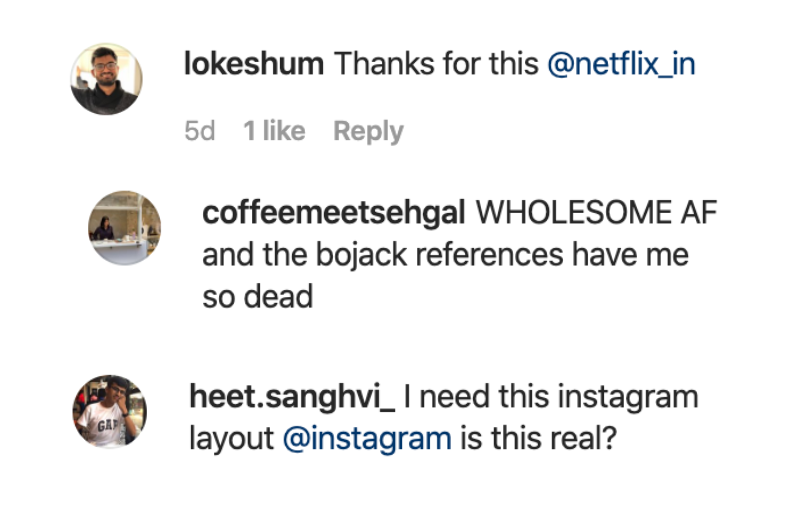Click the 5d timestamp on lokeshum's comment

click(200, 131)
